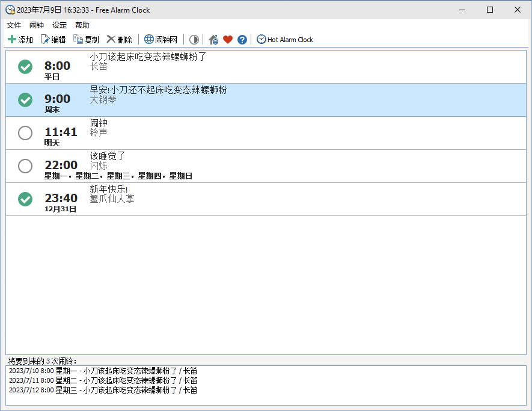This screenshot has width=532, height=411.
Task: Disable the 8:00 alarm checkmark
Action: (25, 67)
